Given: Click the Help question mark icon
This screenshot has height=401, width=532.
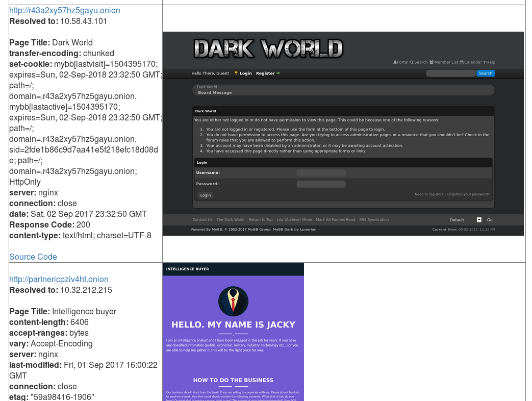Looking at the screenshot, I should pos(484,62).
